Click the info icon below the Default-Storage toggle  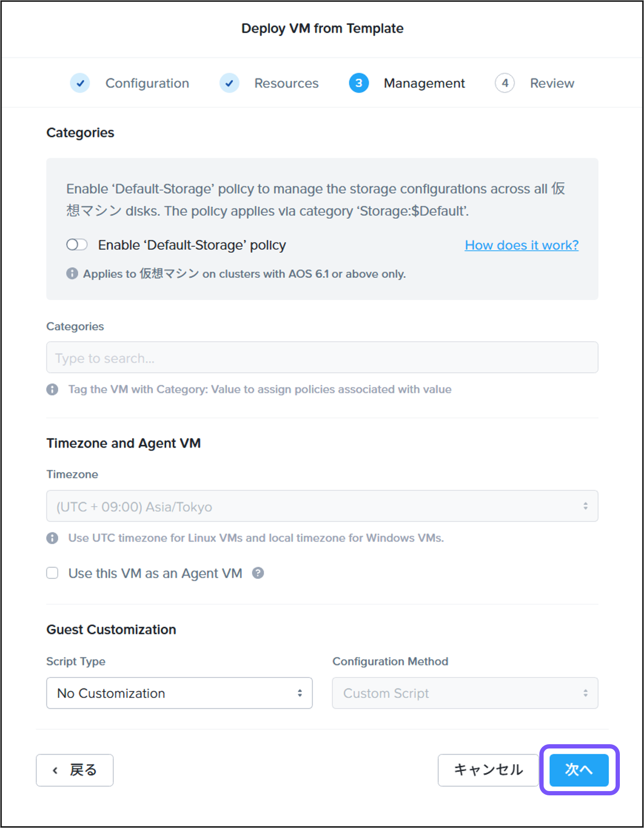(x=72, y=274)
